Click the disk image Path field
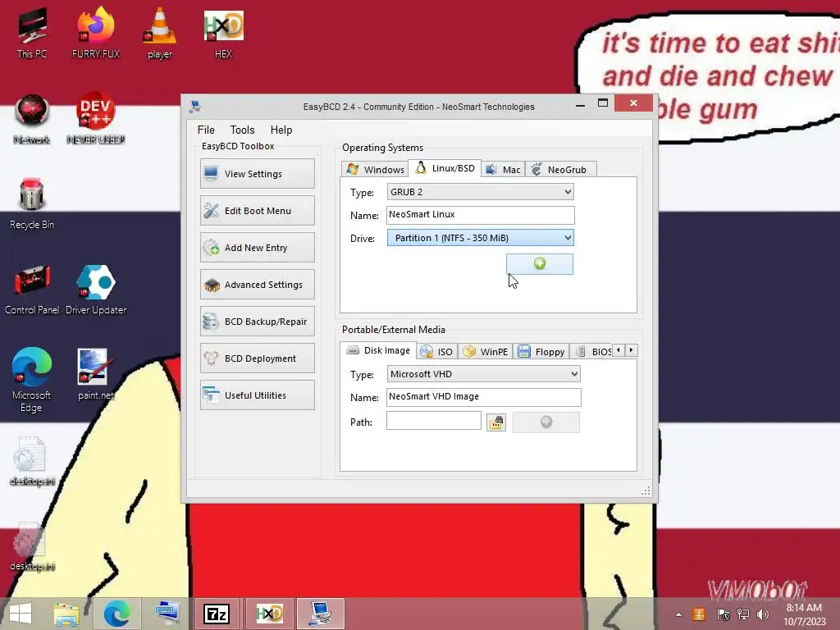Screen dimensions: 840x630 [x=434, y=421]
